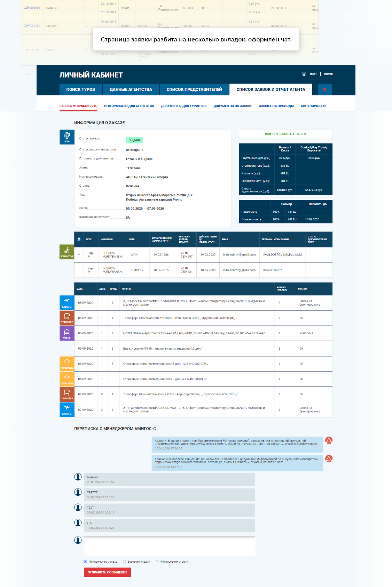
Task: Click the chat message text field
Action: pyautogui.click(x=169, y=546)
